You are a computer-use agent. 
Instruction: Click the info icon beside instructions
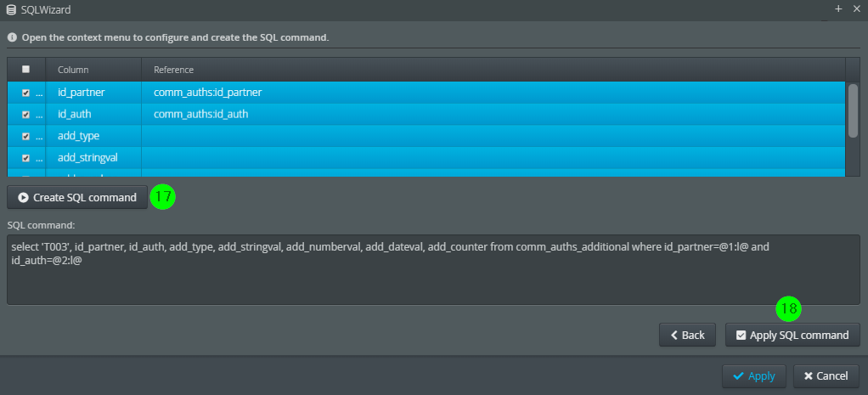12,37
